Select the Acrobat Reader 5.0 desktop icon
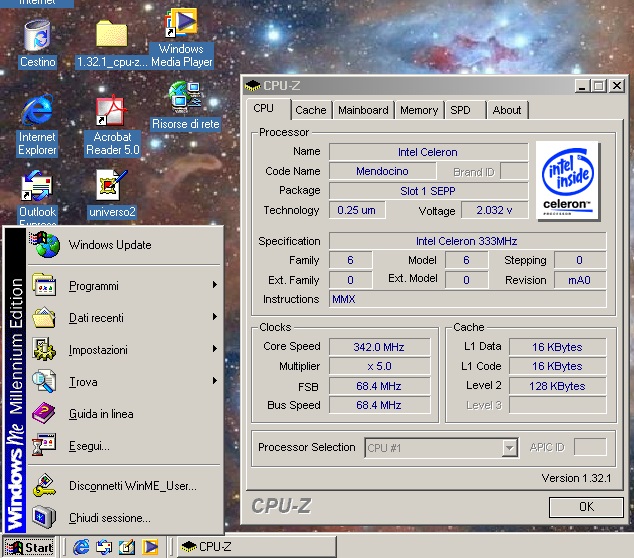 111,111
